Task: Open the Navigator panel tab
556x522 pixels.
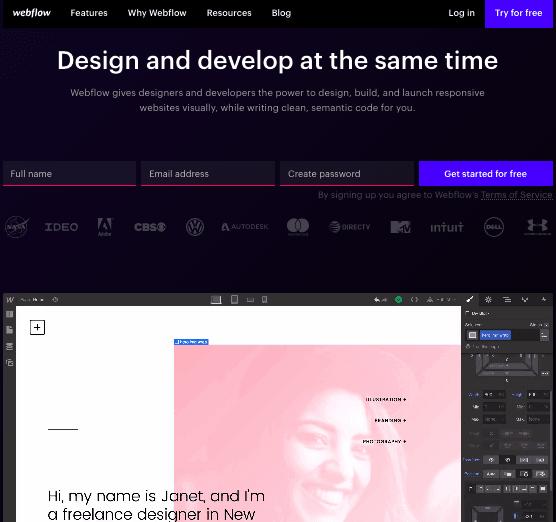Action: tap(507, 300)
